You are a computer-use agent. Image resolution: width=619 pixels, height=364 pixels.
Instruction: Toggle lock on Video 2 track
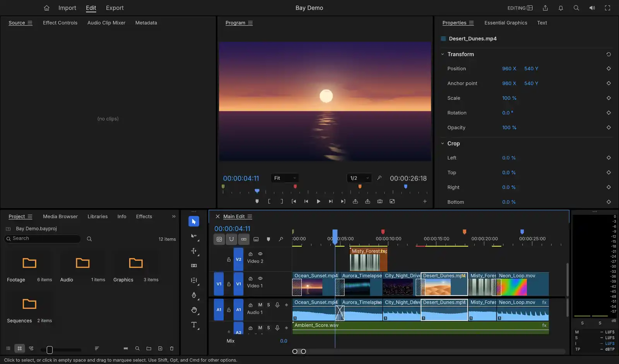229,260
